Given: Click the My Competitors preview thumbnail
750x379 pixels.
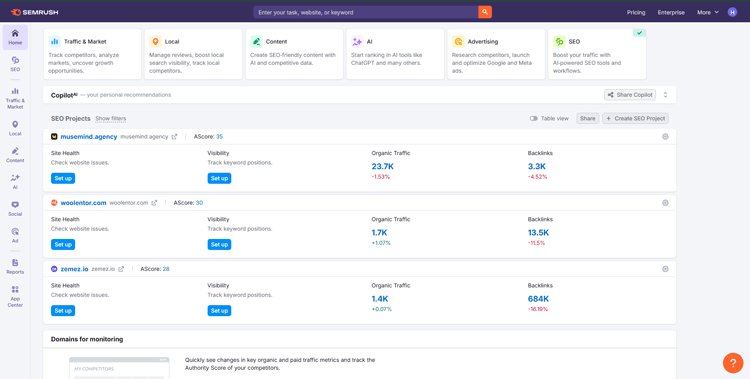Looking at the screenshot, I should 119,368.
